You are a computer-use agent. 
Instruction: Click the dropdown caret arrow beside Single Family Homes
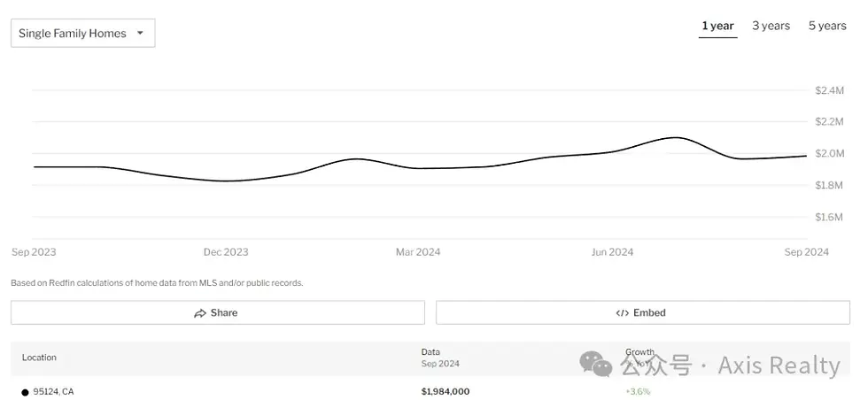(140, 34)
